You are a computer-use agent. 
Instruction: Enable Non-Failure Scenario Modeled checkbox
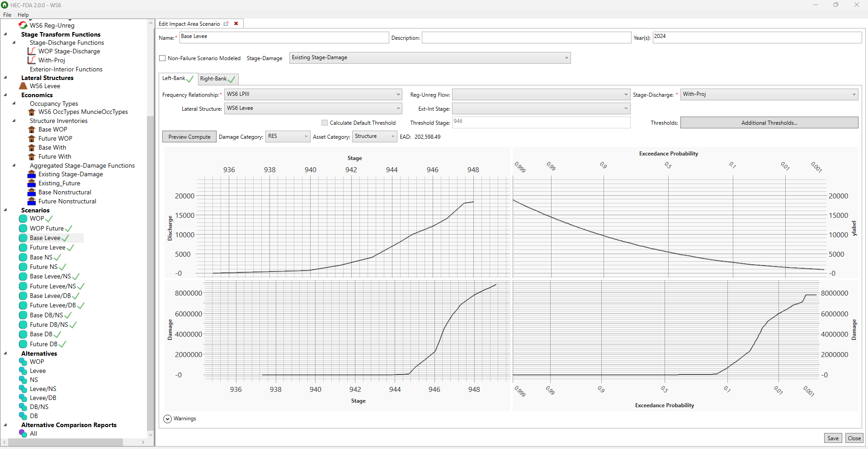point(163,58)
